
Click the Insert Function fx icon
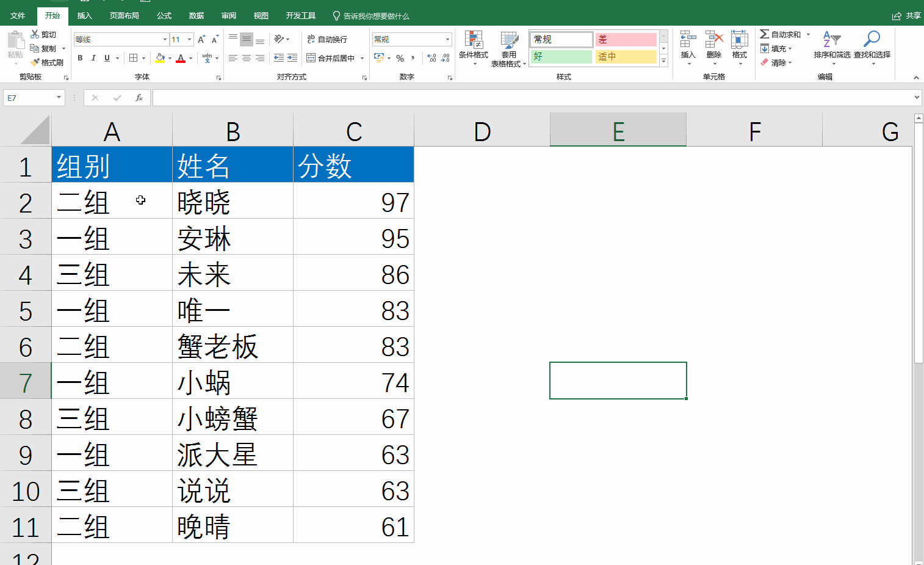[x=139, y=98]
